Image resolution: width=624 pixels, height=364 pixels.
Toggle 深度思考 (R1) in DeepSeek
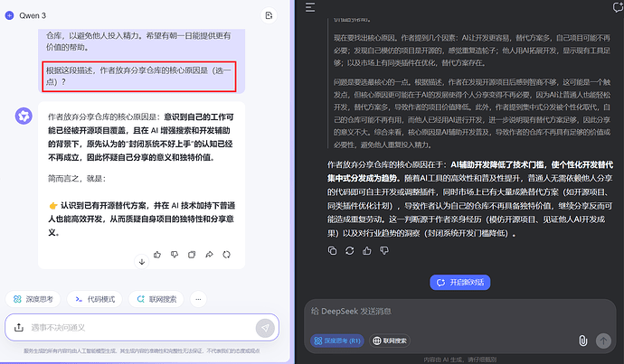click(337, 341)
